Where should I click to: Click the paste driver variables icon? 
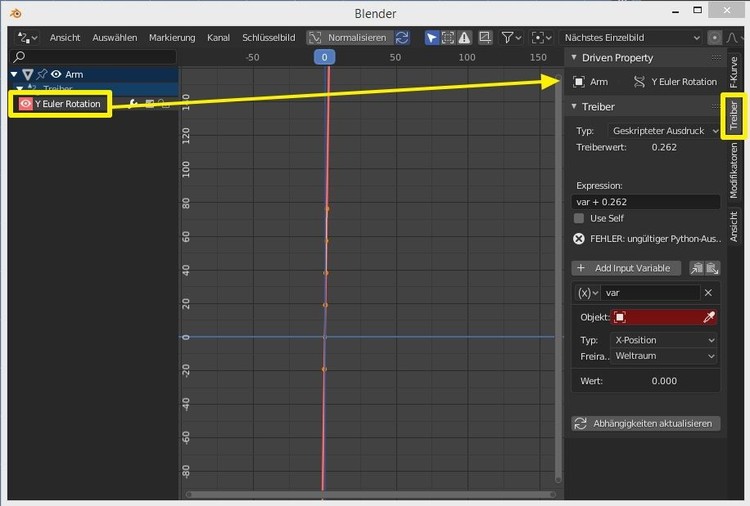[712, 268]
